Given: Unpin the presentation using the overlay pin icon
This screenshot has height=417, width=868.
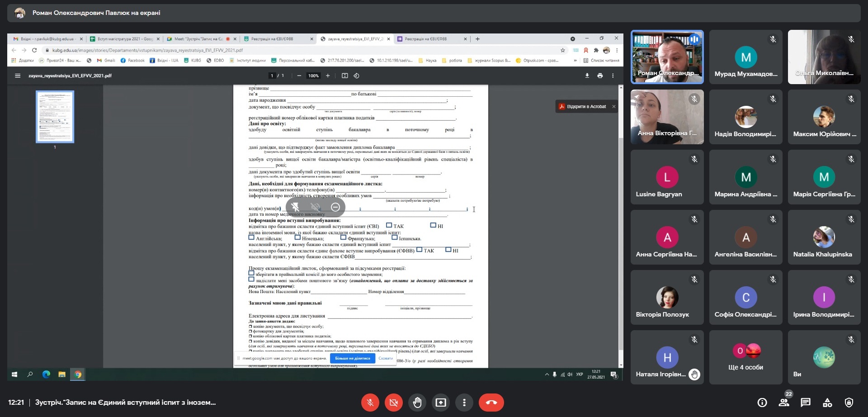Looking at the screenshot, I should 295,207.
